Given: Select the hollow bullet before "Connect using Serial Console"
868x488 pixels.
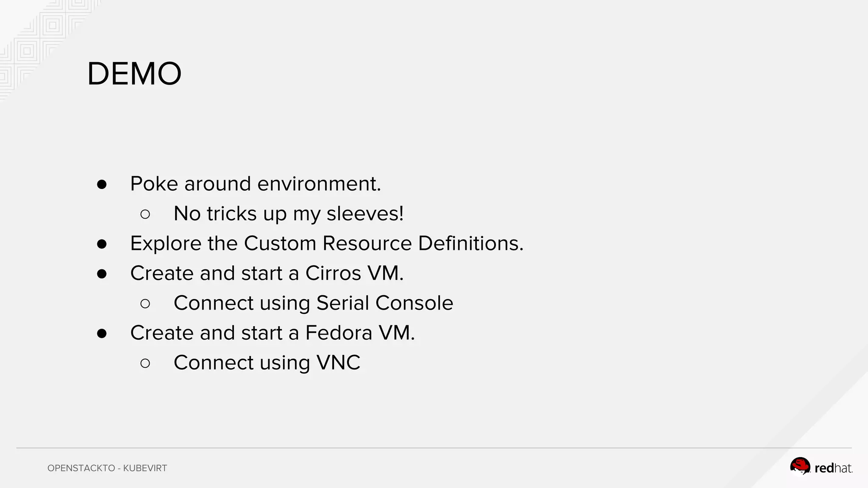Looking at the screenshot, I should click(x=145, y=304).
